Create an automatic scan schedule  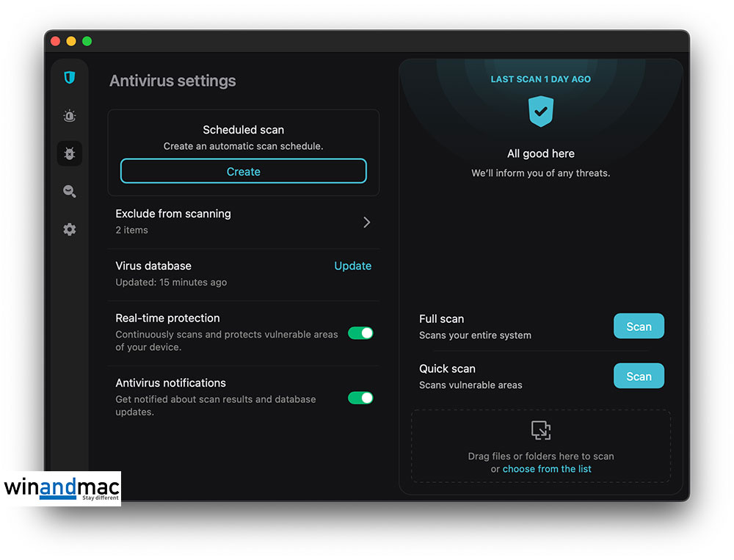click(x=243, y=172)
